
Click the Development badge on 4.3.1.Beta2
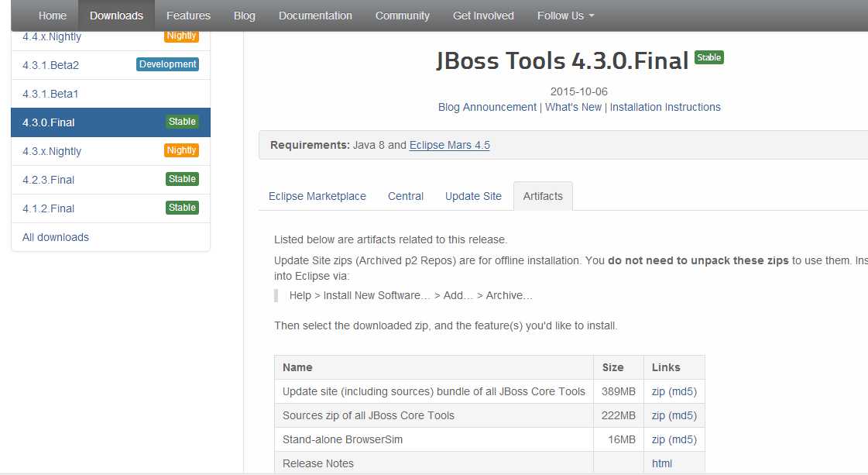pyautogui.click(x=168, y=64)
